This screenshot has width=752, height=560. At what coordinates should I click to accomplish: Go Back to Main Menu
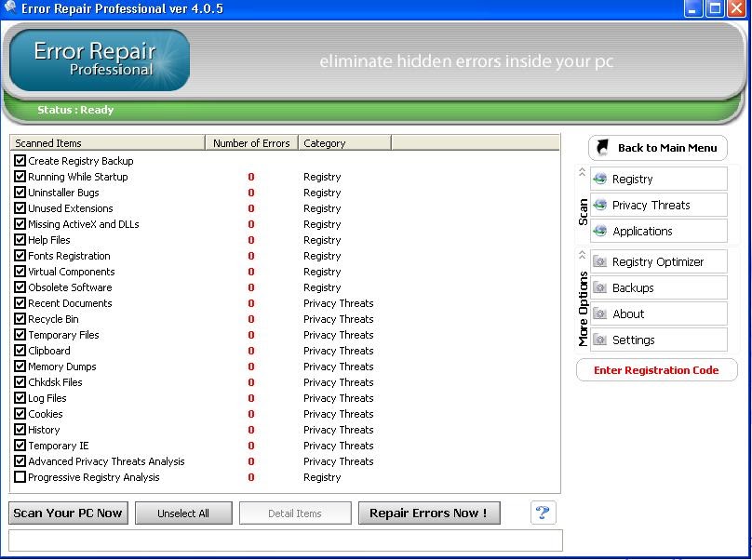[657, 148]
